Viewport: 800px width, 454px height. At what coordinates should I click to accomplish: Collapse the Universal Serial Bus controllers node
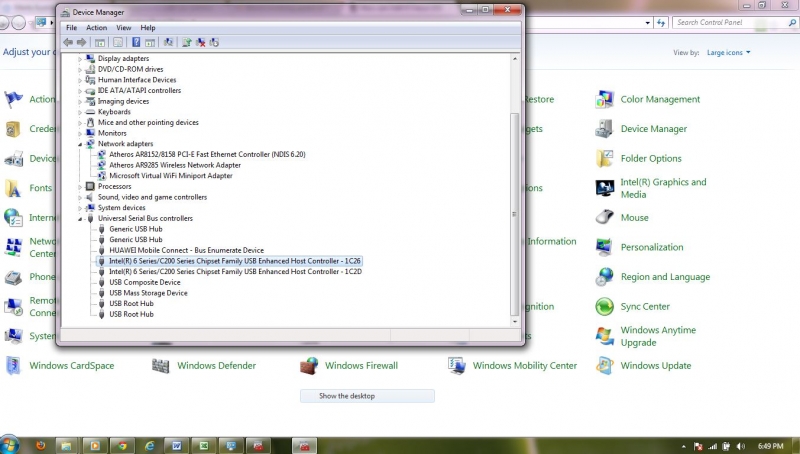(x=80, y=218)
